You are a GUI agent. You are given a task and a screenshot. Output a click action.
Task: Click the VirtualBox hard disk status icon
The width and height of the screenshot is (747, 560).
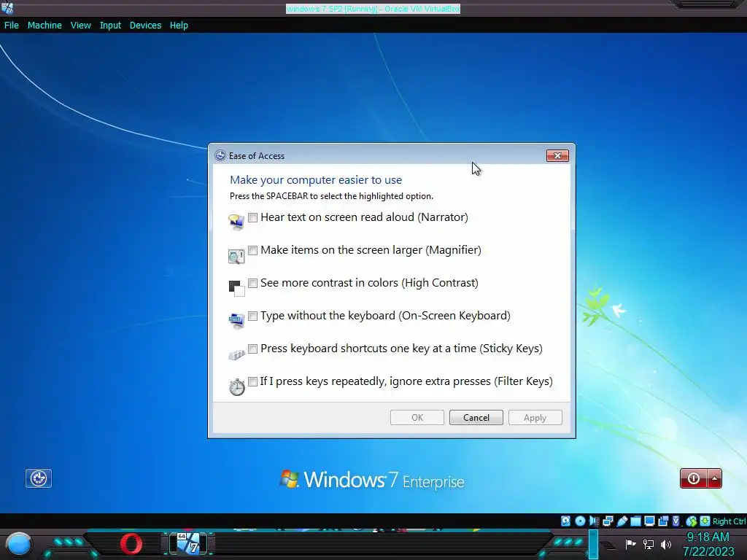565,521
